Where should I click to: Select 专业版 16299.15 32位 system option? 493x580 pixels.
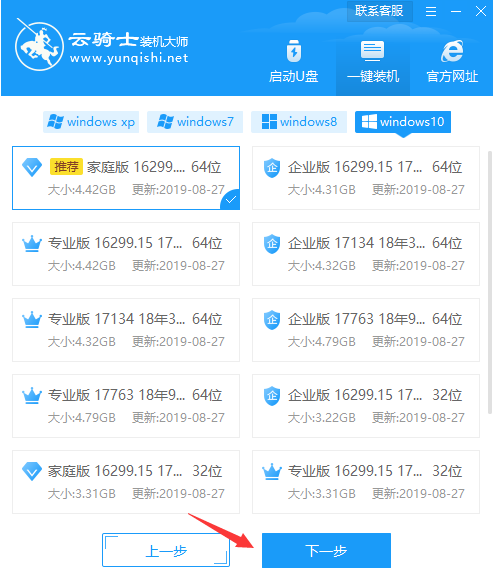(x=366, y=482)
